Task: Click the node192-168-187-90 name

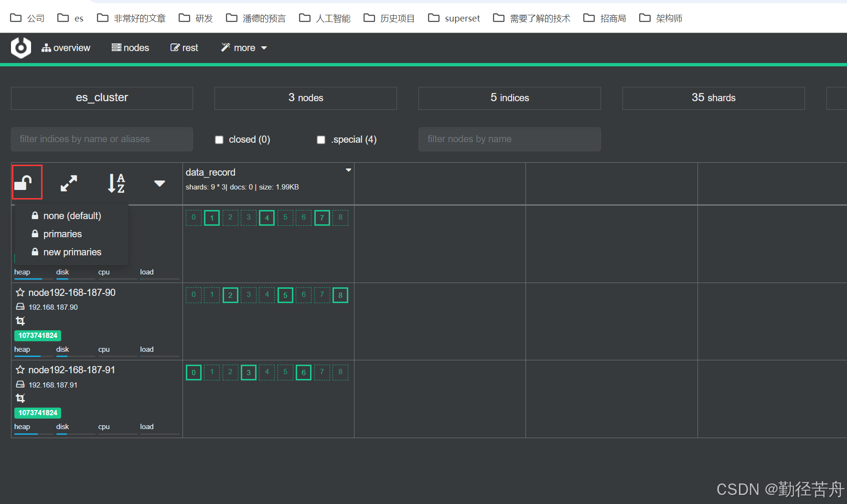Action: click(72, 293)
